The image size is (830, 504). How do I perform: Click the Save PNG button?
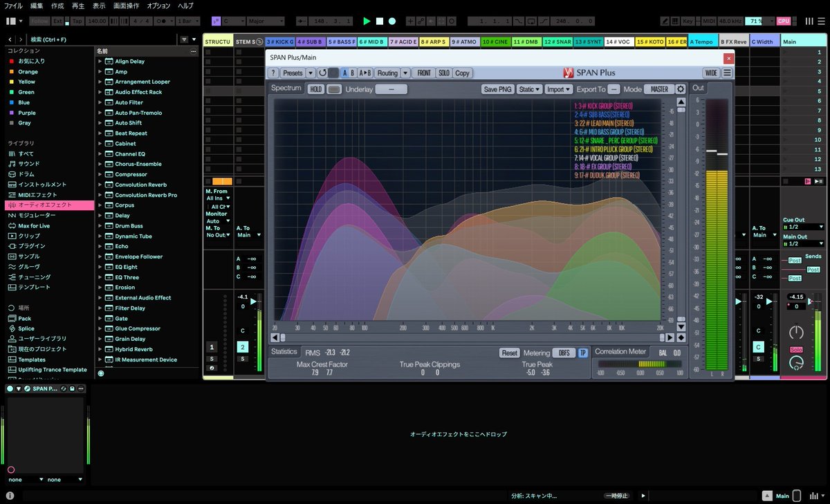coord(498,89)
